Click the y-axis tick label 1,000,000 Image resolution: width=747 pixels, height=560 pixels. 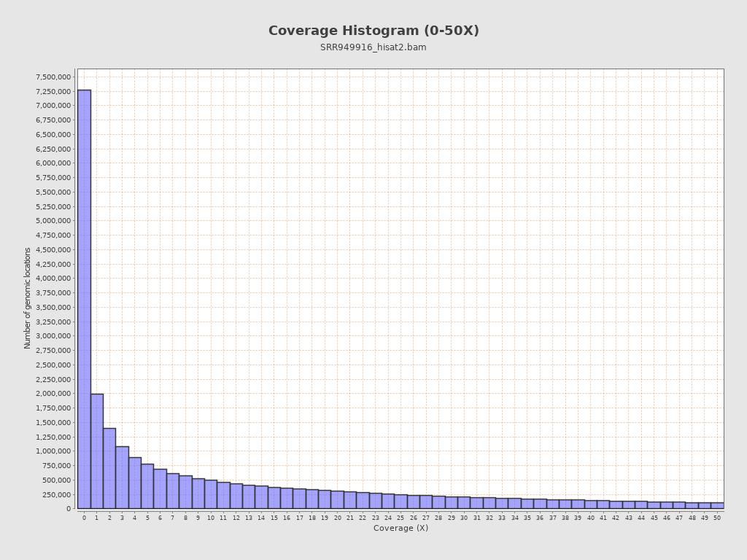(x=53, y=451)
